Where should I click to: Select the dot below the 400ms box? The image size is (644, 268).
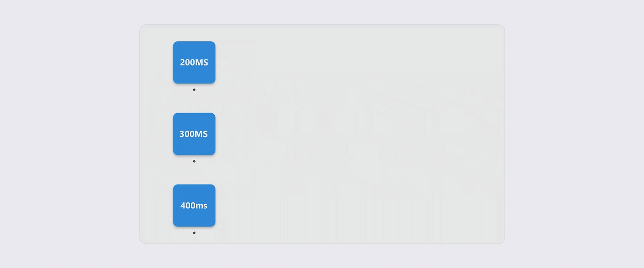[194, 233]
